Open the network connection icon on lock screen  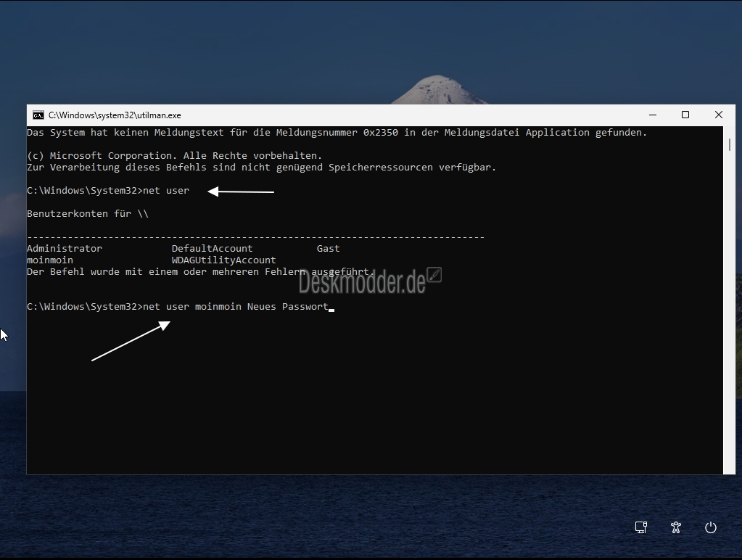click(640, 527)
